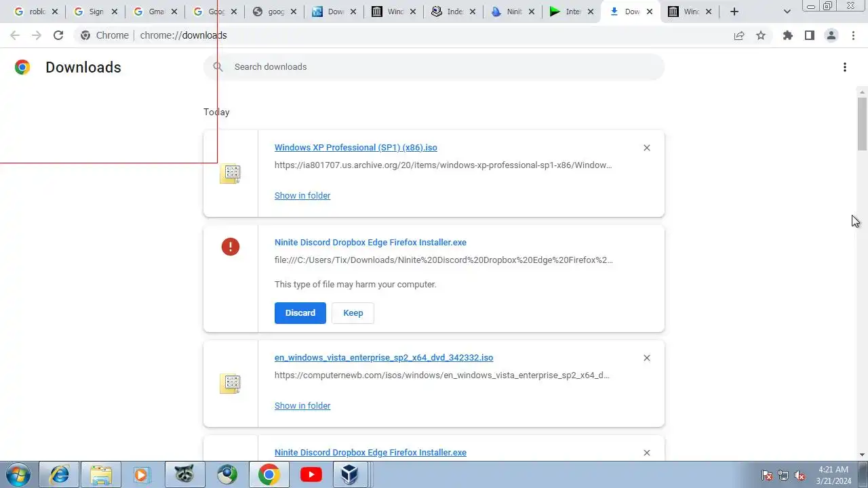Open the profile avatar icon
The image size is (868, 488).
coord(831,35)
